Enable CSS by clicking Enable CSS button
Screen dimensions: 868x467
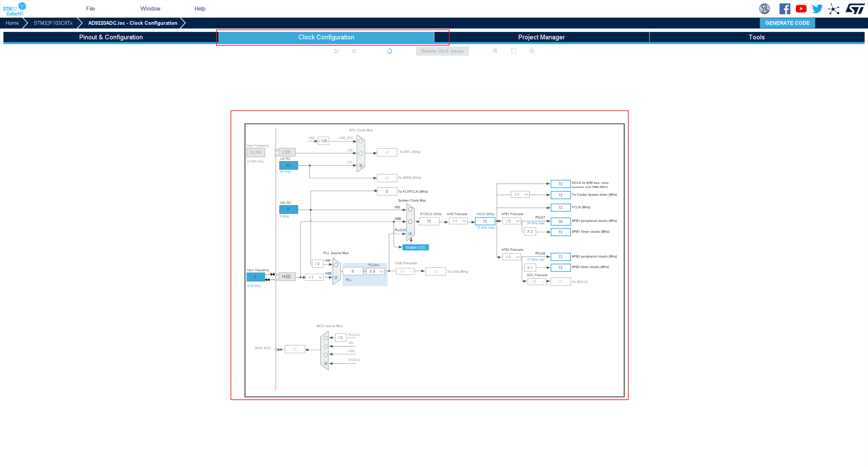point(415,247)
